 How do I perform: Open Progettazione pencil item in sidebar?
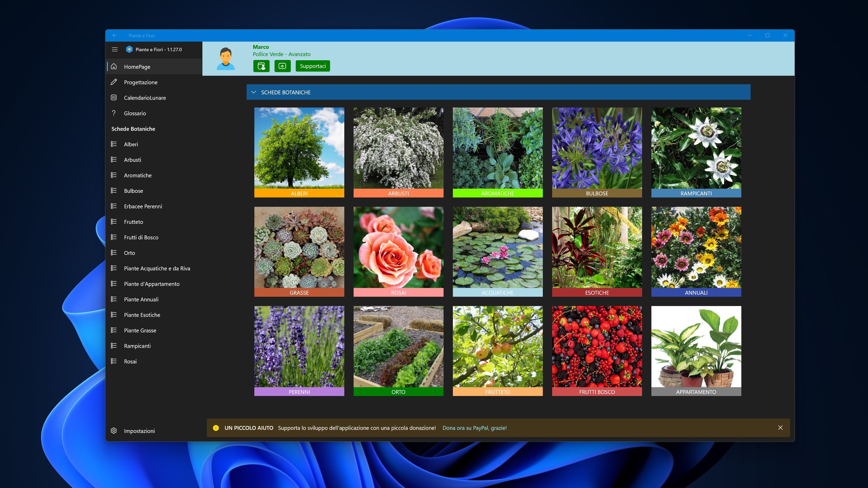point(141,82)
